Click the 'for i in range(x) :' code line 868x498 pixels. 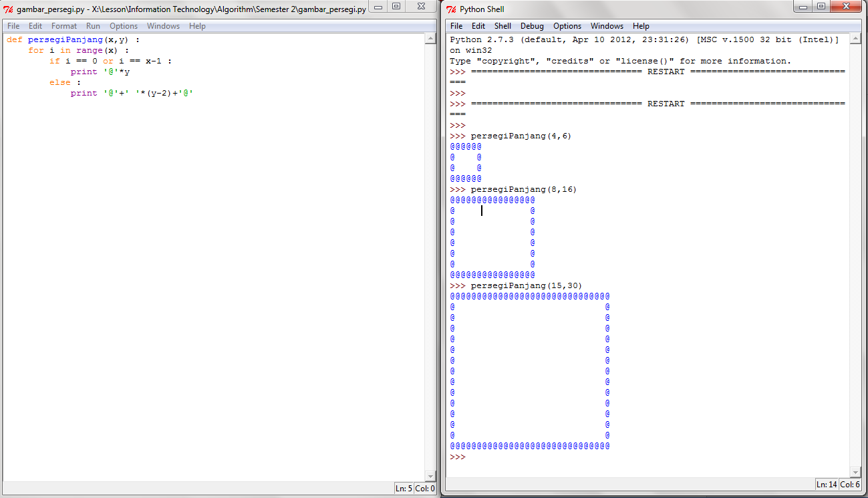click(79, 50)
